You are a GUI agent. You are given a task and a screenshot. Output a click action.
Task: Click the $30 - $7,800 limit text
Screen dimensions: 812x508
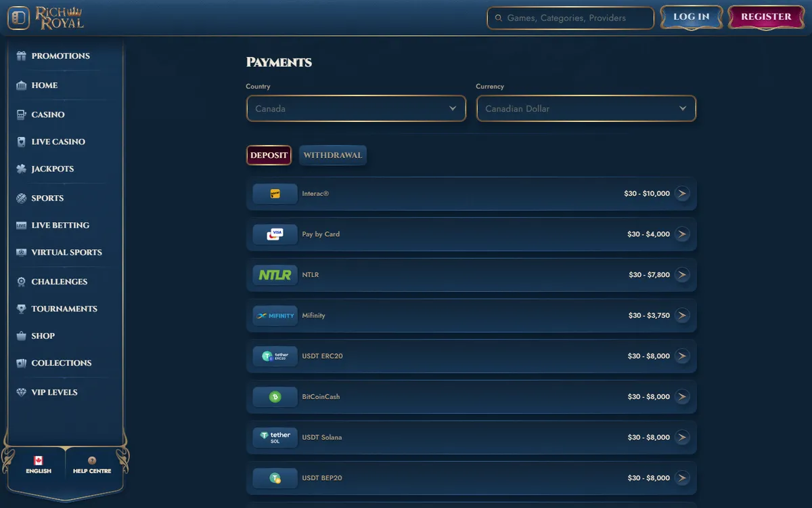point(650,275)
